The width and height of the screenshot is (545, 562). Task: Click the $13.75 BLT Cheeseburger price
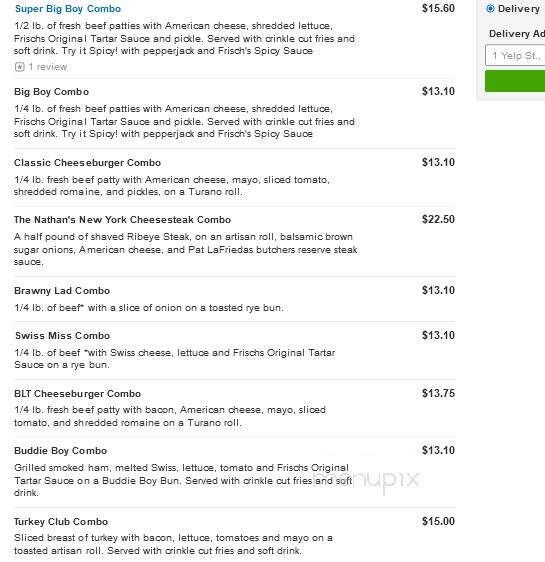pyautogui.click(x=438, y=393)
